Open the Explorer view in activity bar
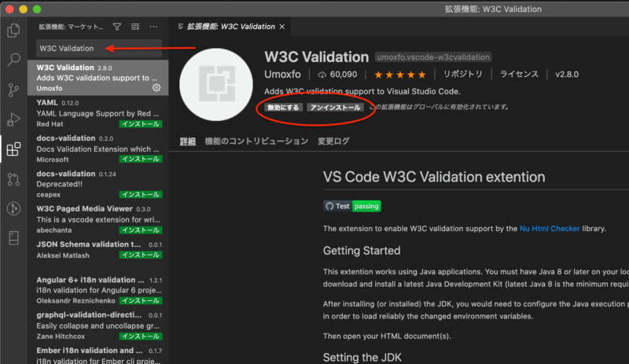 tap(13, 31)
